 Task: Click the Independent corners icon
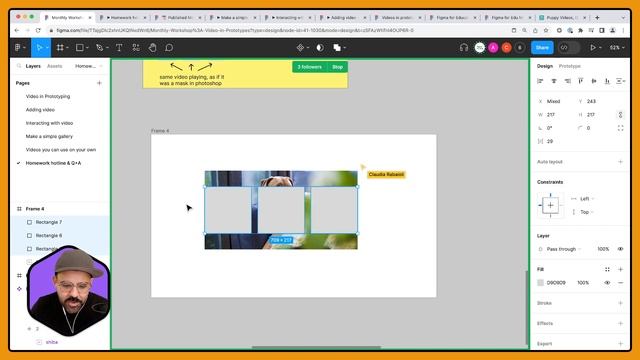(x=620, y=128)
